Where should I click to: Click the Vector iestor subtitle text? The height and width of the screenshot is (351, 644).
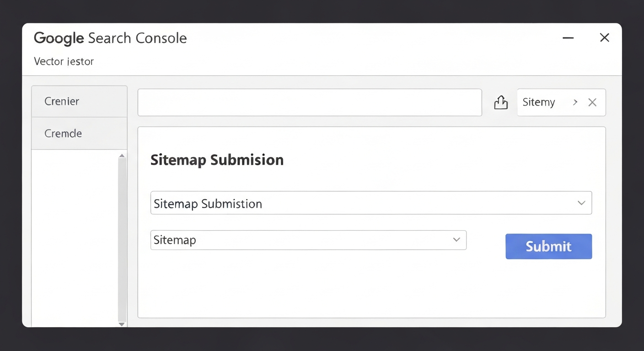click(x=64, y=61)
